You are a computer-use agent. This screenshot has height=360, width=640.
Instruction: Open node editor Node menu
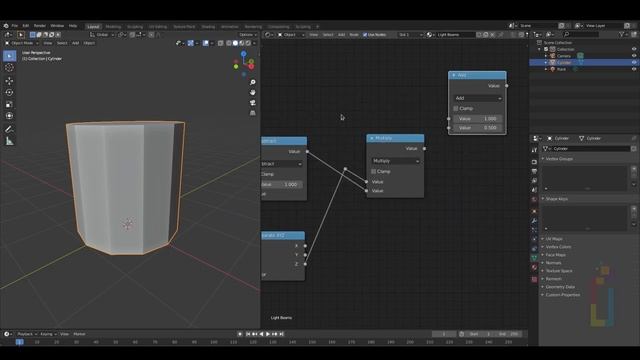click(354, 35)
